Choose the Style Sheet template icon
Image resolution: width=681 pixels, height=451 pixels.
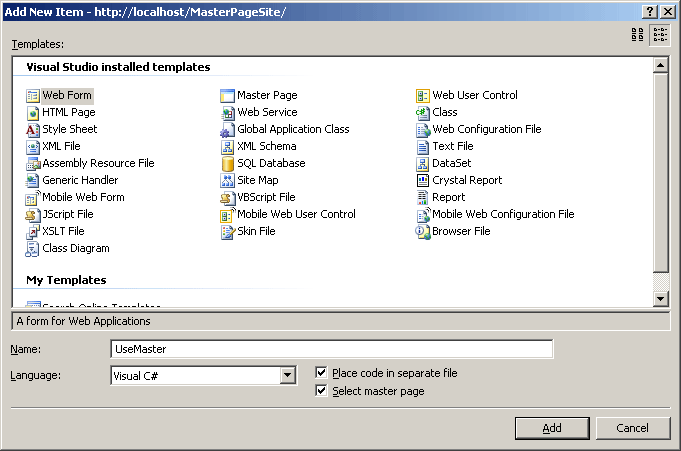coord(33,129)
